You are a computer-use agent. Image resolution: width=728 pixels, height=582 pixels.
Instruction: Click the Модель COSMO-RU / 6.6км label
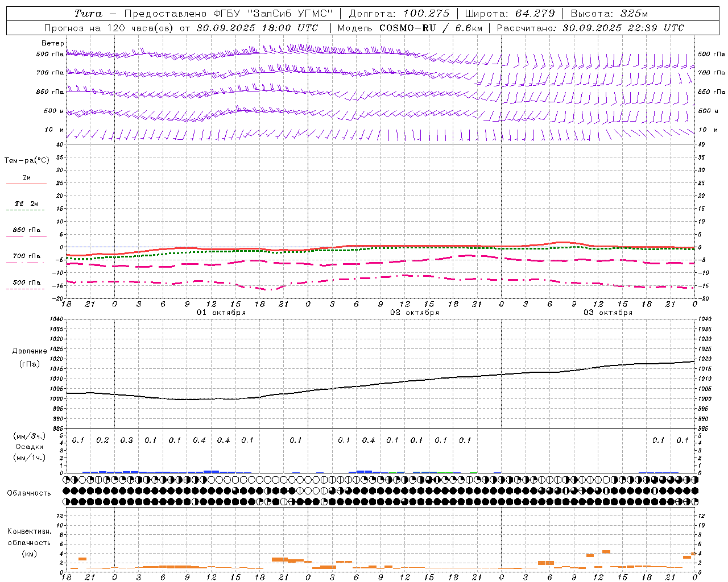[409, 28]
